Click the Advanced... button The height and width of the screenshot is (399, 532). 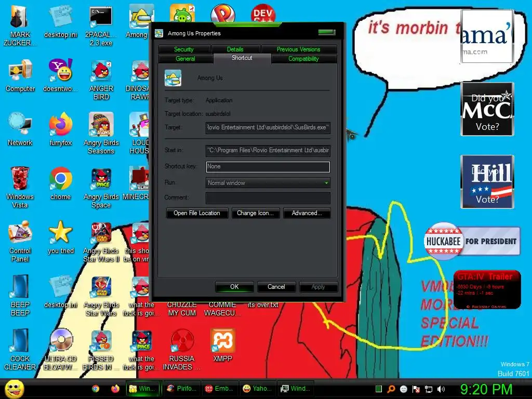[307, 213]
